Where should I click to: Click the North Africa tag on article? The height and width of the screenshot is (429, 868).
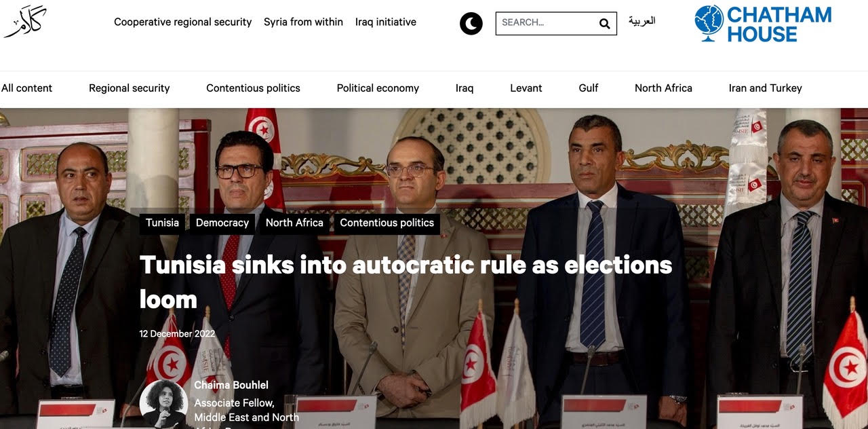coord(294,223)
